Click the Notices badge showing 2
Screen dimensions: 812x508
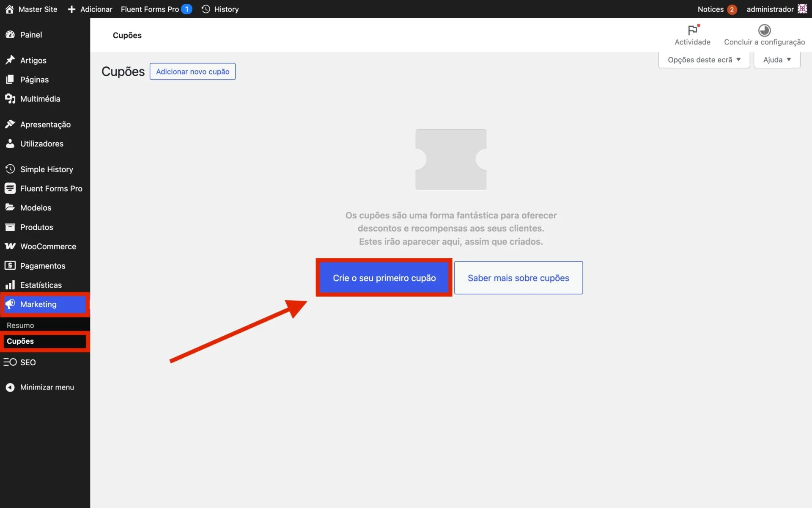(731, 9)
